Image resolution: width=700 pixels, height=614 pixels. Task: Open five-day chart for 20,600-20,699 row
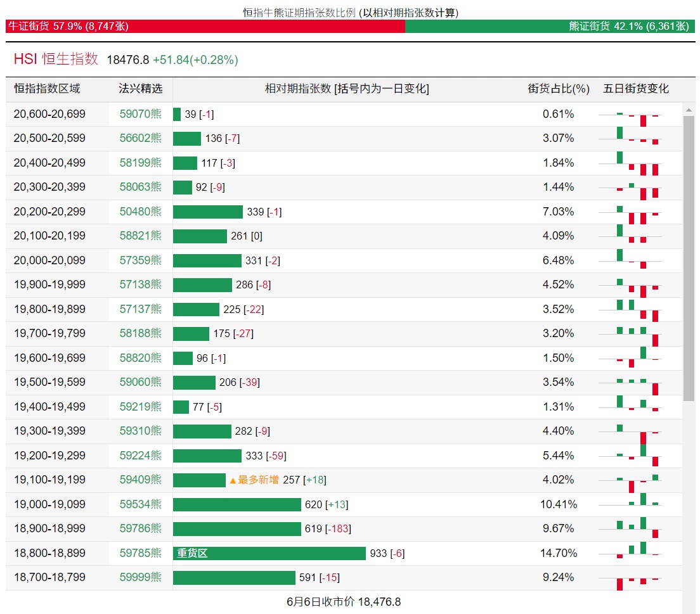point(638,115)
